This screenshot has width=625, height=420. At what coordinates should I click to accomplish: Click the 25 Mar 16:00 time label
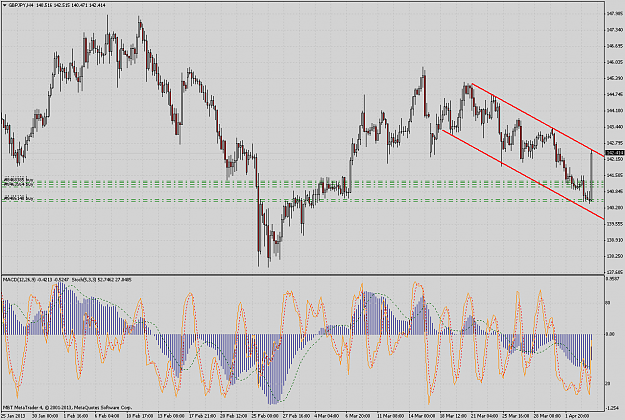516,416
